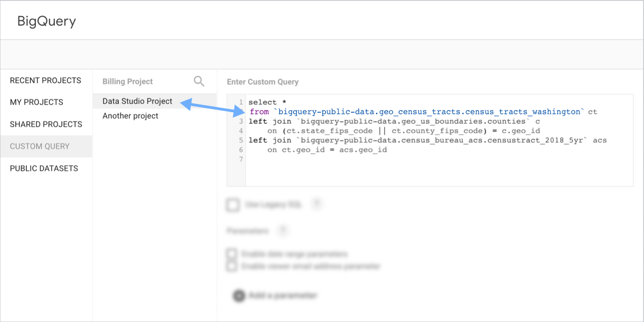Toggle the Use Legacy SQL checkbox

[x=233, y=205]
